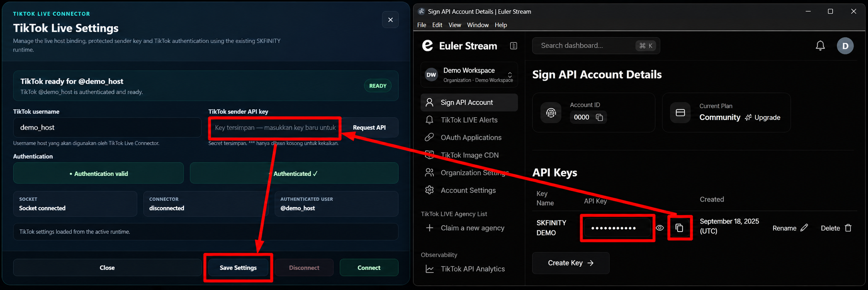Click the pencil icon beside Rename

point(804,228)
